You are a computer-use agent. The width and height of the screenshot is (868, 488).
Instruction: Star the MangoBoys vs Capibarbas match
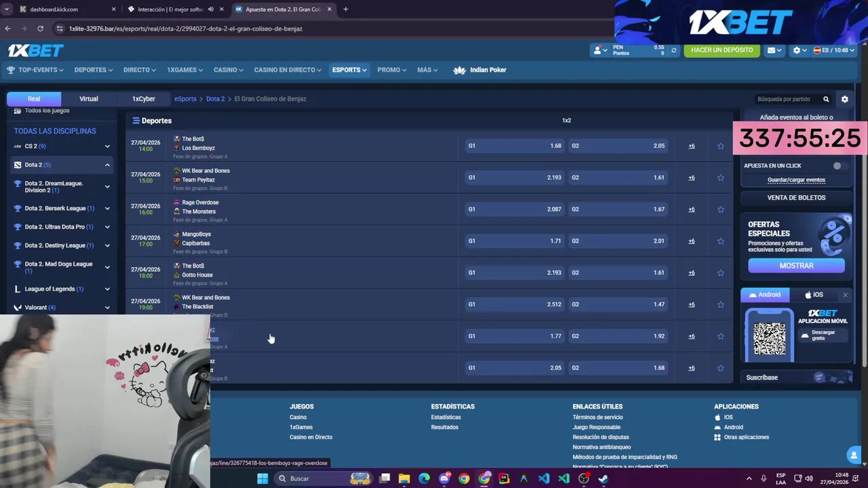[x=720, y=241]
